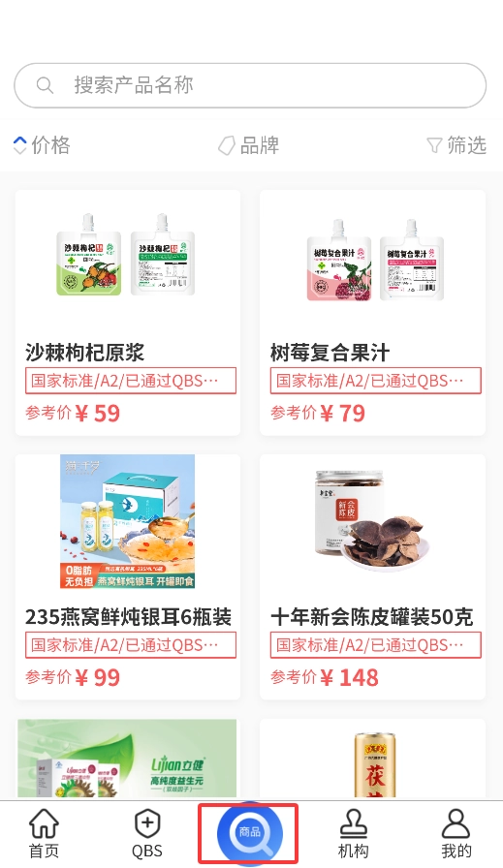
Task: Open 十年新会陈皮罐装50克 product title
Action: tap(372, 617)
